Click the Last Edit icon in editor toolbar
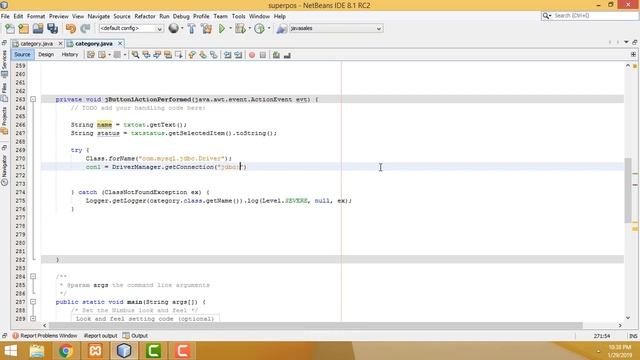The width and height of the screenshot is (640, 360). [x=91, y=55]
